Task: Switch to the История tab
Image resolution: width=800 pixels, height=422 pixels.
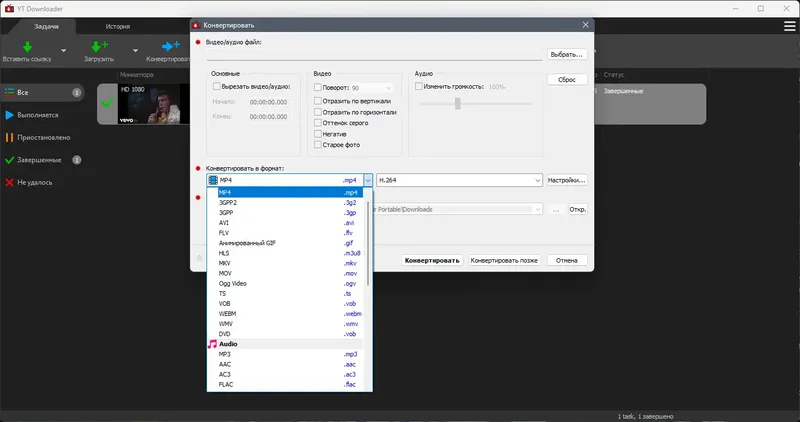Action: pyautogui.click(x=118, y=27)
